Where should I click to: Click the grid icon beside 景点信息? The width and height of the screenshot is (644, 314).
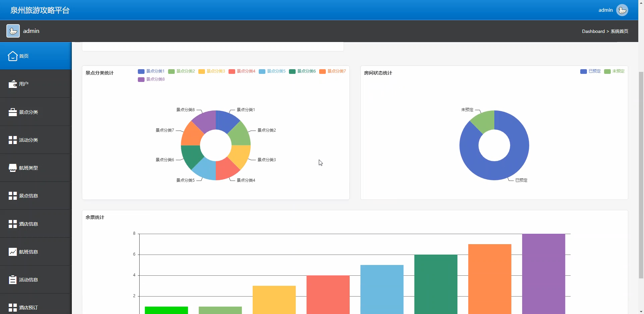pos(13,196)
